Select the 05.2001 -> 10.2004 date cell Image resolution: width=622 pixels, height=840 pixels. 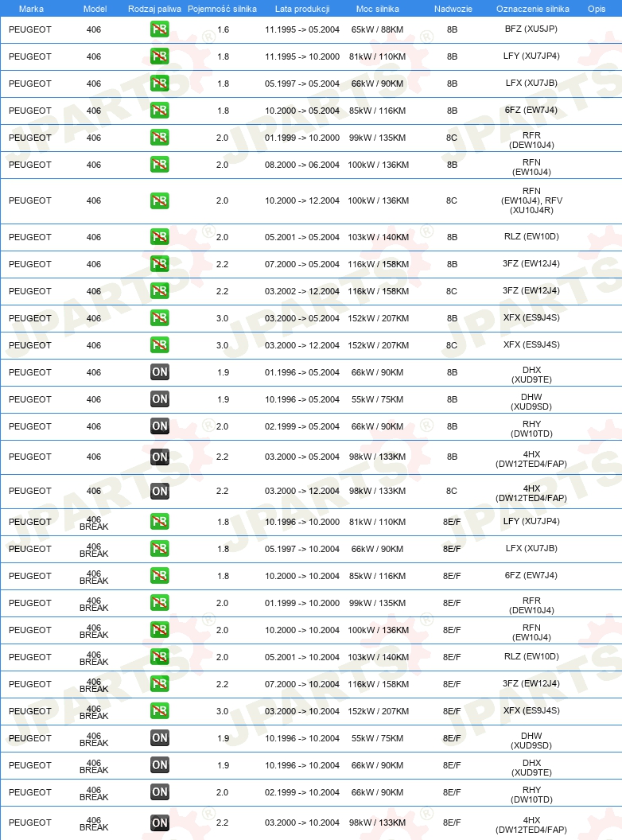302,657
